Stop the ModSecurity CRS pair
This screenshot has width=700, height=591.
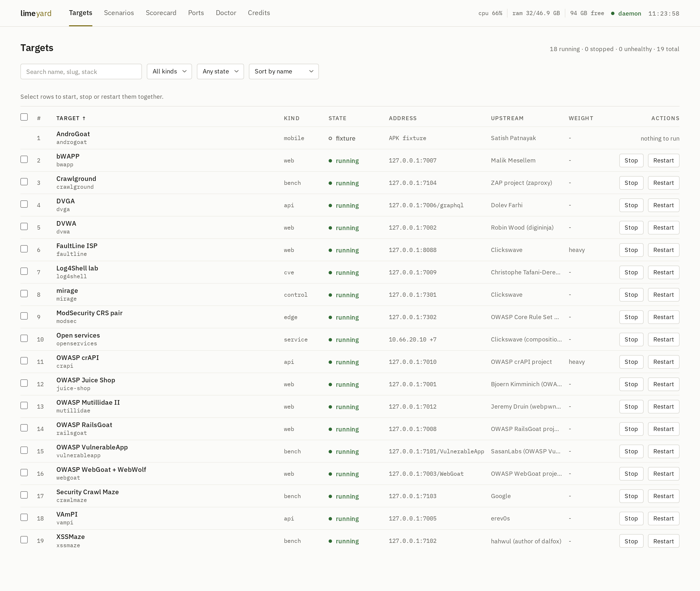click(x=631, y=317)
